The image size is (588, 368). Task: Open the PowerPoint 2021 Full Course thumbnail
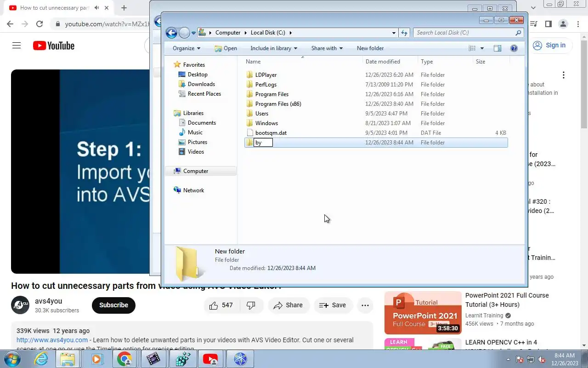pos(423,312)
